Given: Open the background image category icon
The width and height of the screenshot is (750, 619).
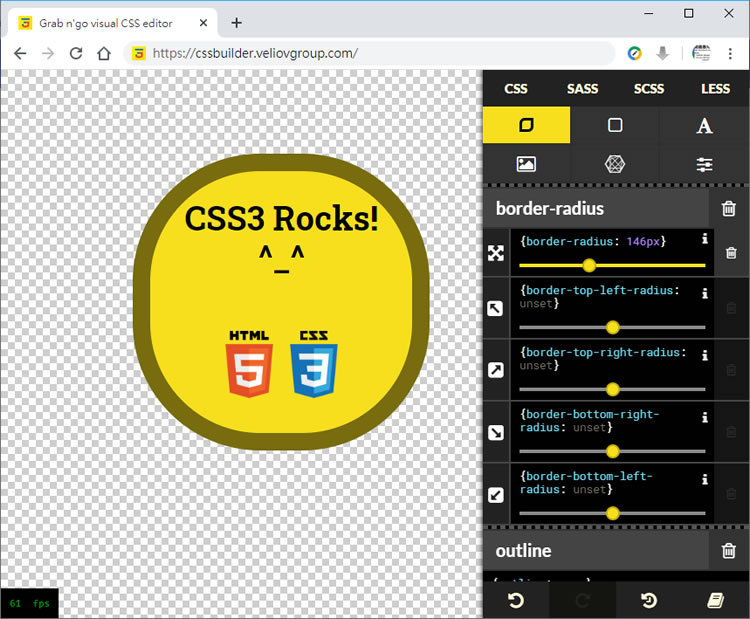Looking at the screenshot, I should click(x=526, y=164).
